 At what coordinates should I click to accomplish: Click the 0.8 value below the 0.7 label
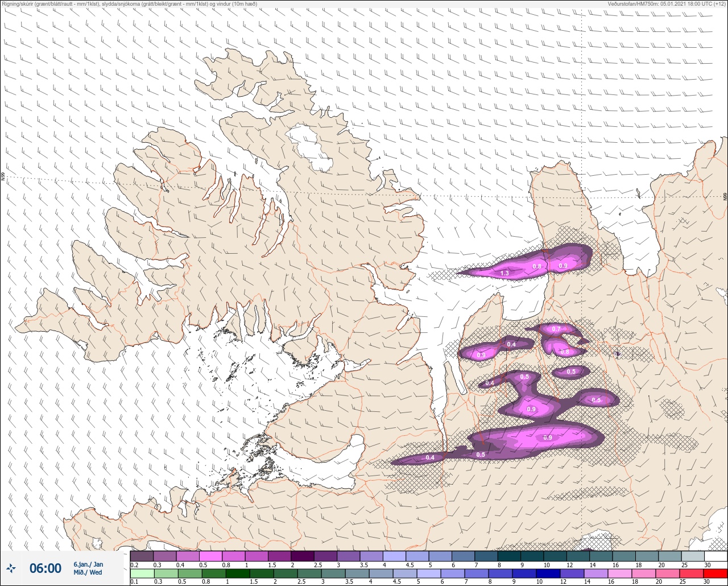click(565, 352)
